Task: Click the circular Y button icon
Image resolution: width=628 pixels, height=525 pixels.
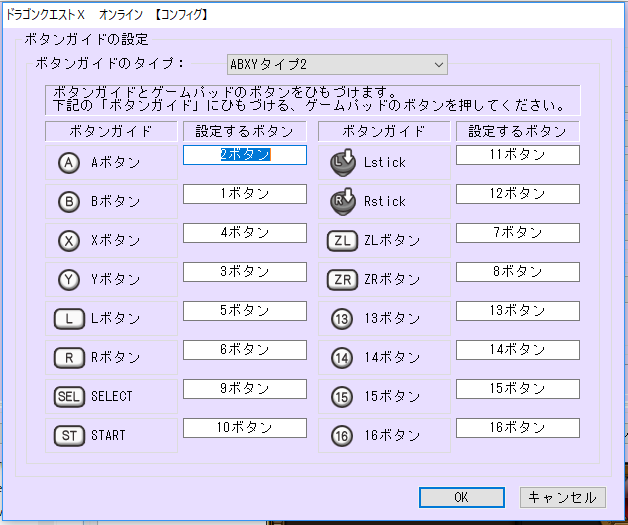Action: click(69, 280)
